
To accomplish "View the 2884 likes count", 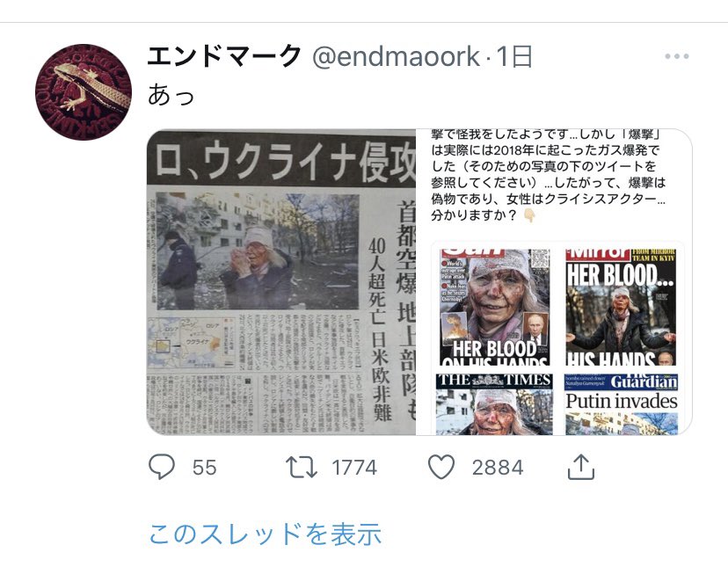I will pyautogui.click(x=498, y=468).
